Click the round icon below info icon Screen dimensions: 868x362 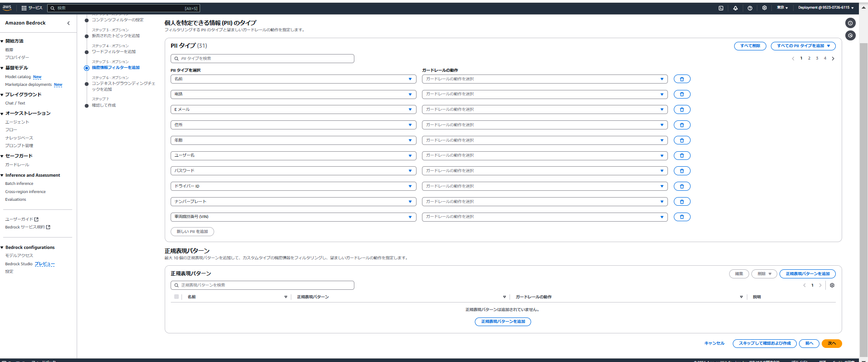pyautogui.click(x=850, y=35)
